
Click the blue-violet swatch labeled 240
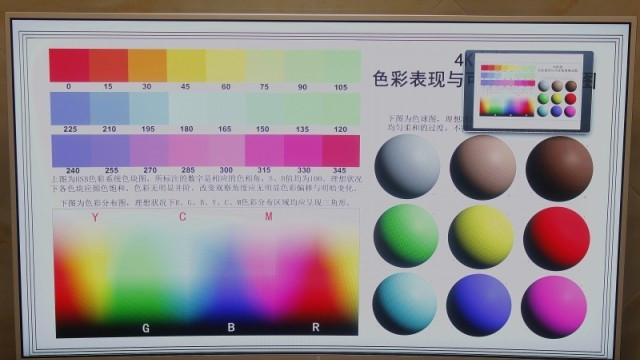71,151
